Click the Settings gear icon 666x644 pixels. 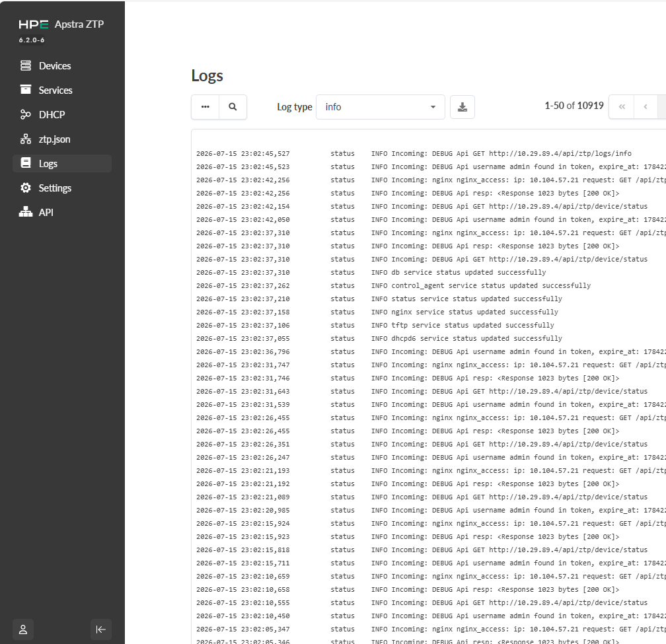(x=26, y=188)
